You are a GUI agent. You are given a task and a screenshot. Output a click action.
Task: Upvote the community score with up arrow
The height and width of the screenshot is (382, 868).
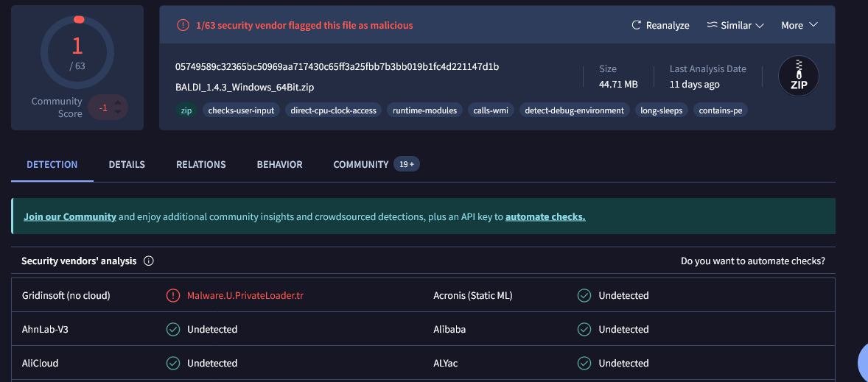coord(117,102)
